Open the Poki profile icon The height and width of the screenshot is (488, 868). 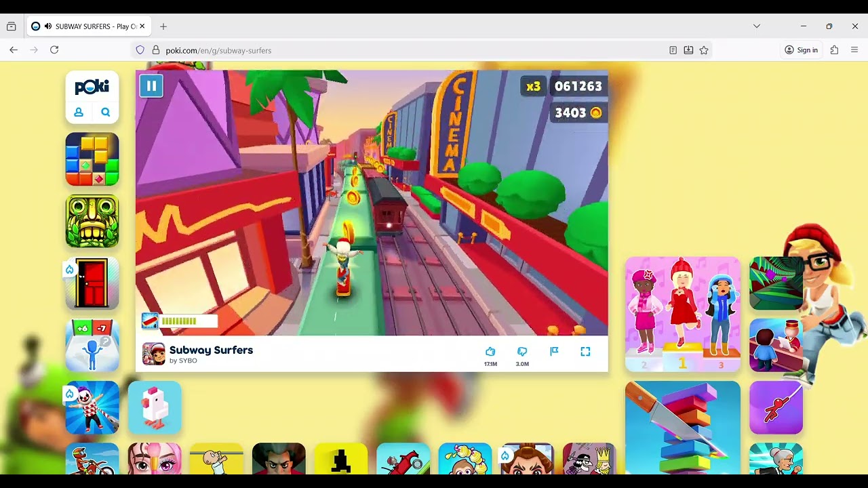click(79, 113)
